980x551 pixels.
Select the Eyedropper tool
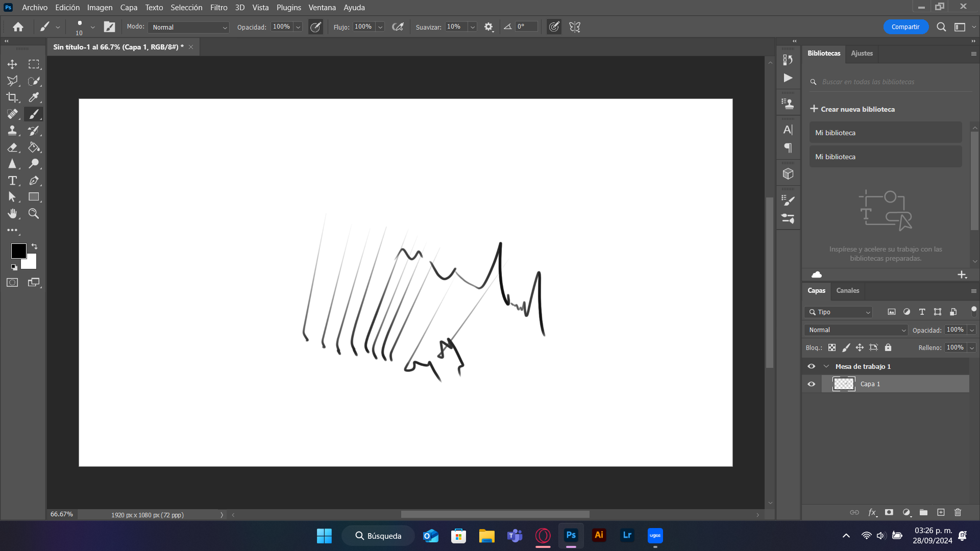click(34, 97)
